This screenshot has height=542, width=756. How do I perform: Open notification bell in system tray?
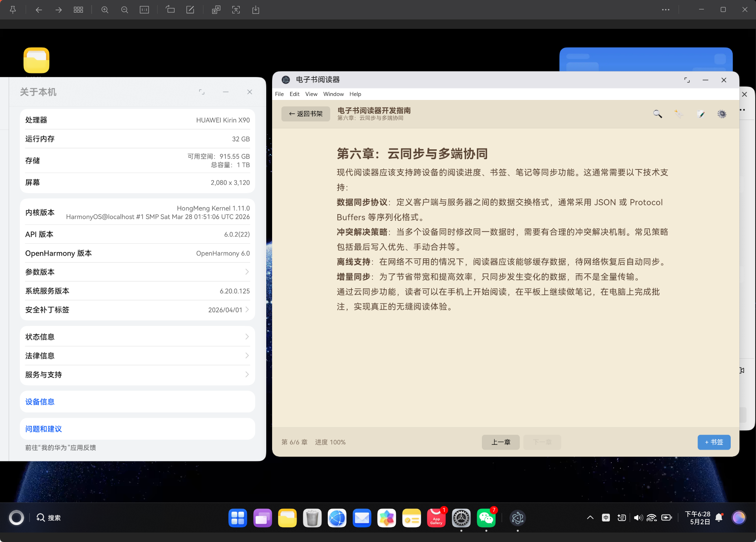pos(719,518)
